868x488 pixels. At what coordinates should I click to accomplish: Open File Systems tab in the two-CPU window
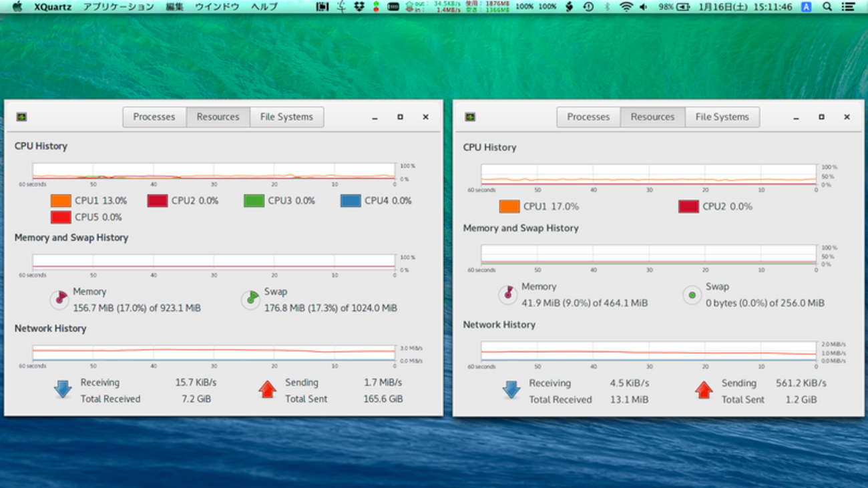click(x=722, y=117)
